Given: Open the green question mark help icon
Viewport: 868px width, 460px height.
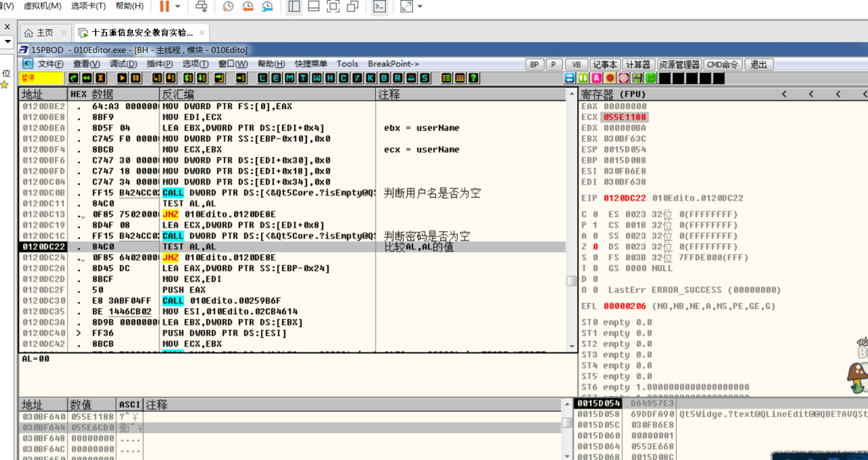Looking at the screenshot, I should 474,78.
